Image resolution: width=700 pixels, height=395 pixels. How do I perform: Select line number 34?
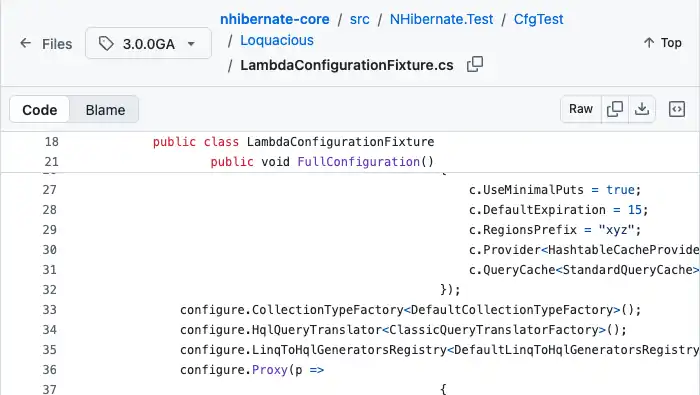coord(50,330)
